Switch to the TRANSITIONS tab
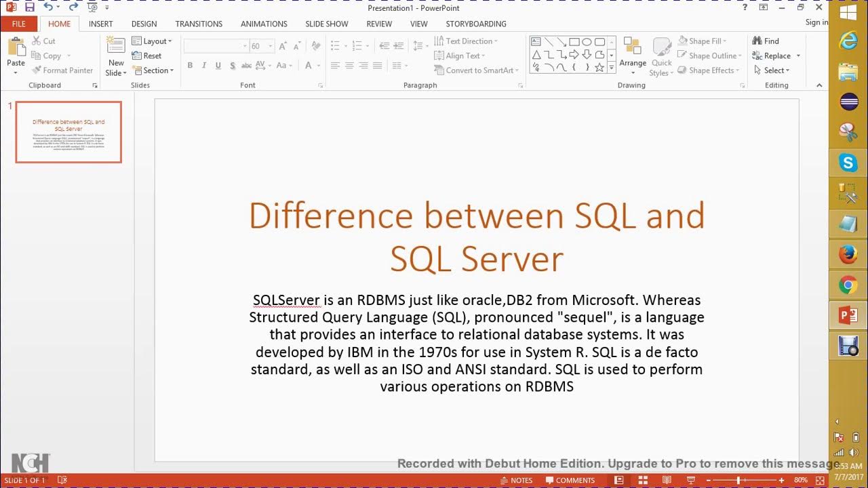This screenshot has width=868, height=488. (x=199, y=24)
